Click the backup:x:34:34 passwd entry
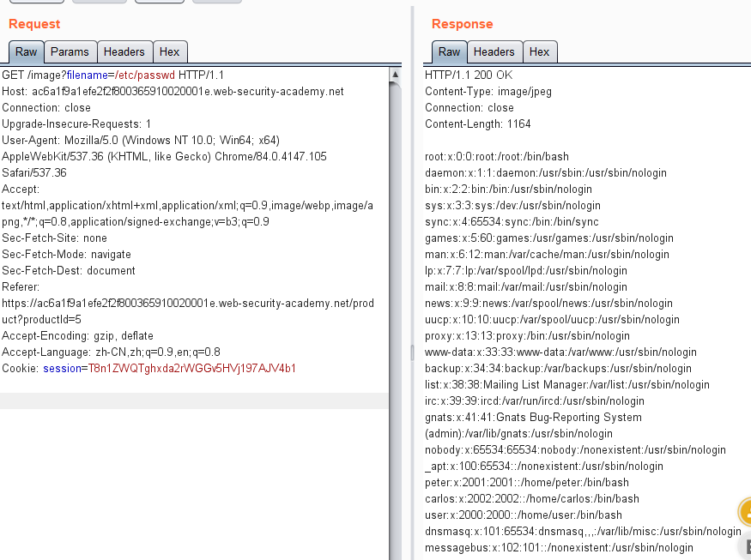This screenshot has height=560, width=751. point(558,368)
